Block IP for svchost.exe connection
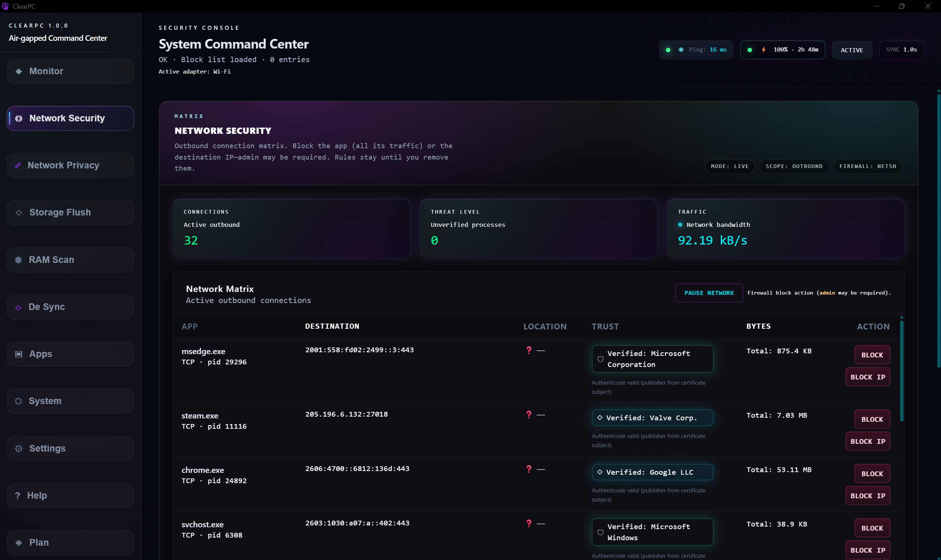The image size is (941, 560). coord(868,550)
